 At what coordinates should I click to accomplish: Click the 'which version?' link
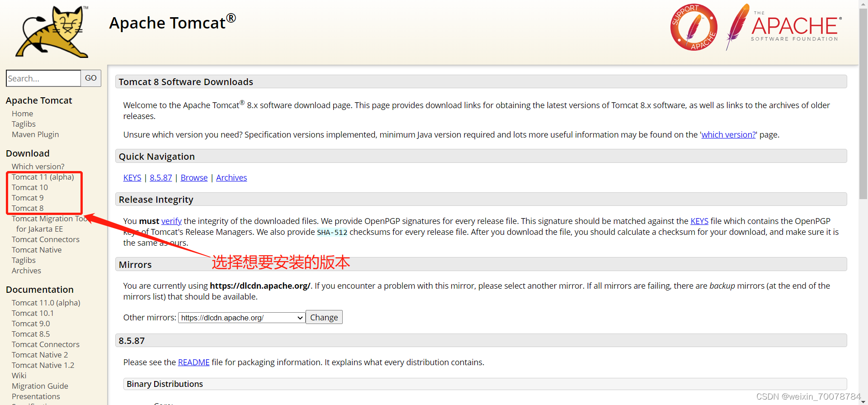coord(728,134)
